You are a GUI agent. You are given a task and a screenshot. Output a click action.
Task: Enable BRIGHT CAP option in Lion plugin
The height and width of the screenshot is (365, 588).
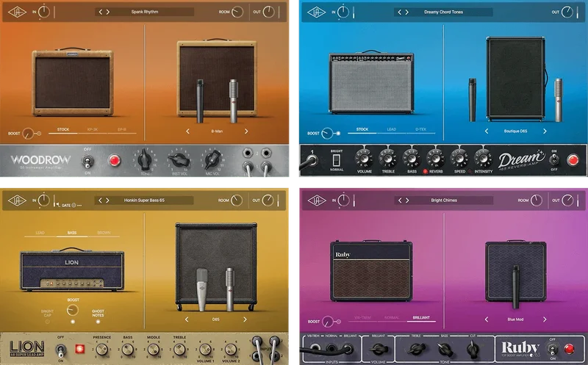[47, 322]
